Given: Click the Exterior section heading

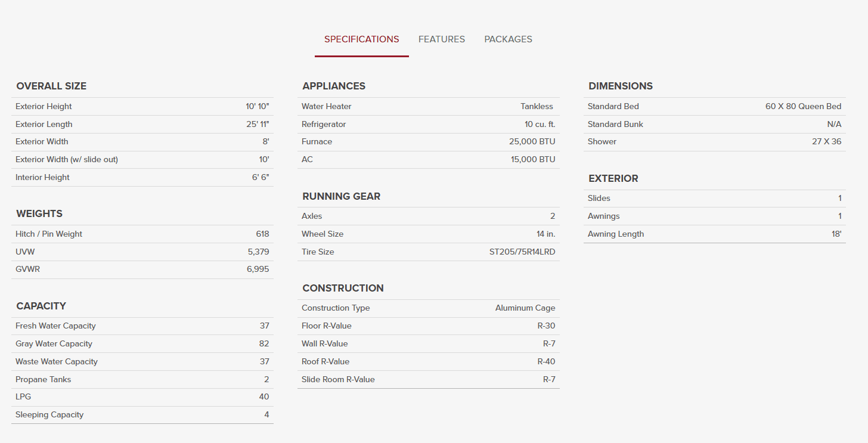Looking at the screenshot, I should (x=613, y=178).
